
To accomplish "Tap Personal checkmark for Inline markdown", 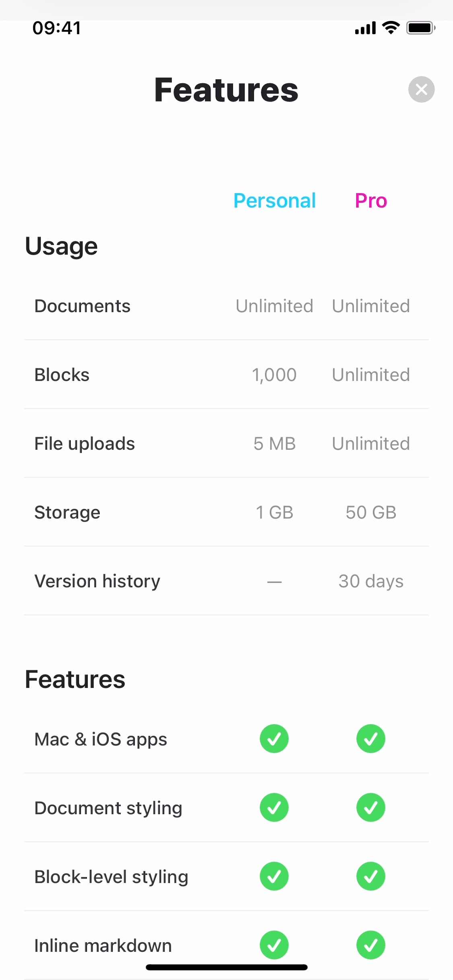I will click(274, 945).
